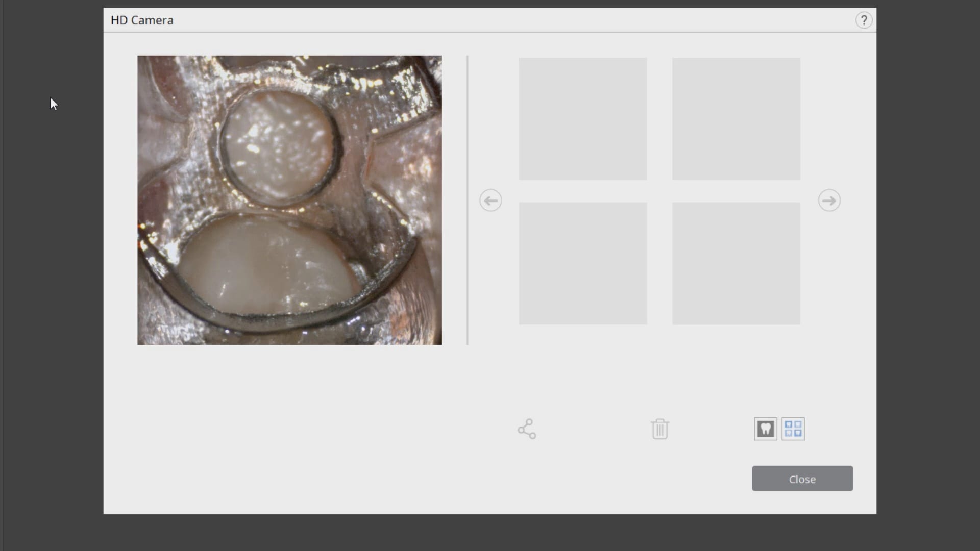Go to previous images with left arrow
980x551 pixels.
(x=491, y=201)
